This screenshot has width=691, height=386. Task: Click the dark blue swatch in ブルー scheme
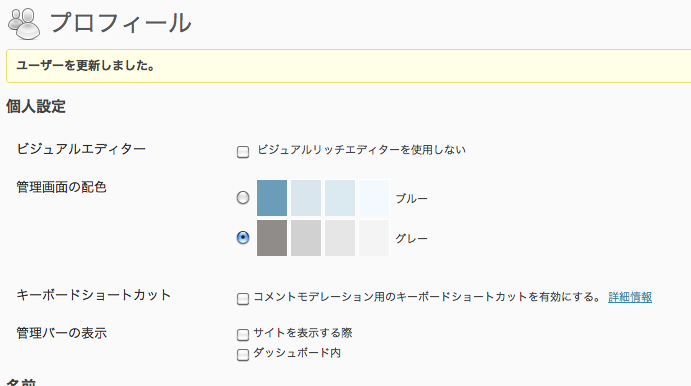click(272, 198)
